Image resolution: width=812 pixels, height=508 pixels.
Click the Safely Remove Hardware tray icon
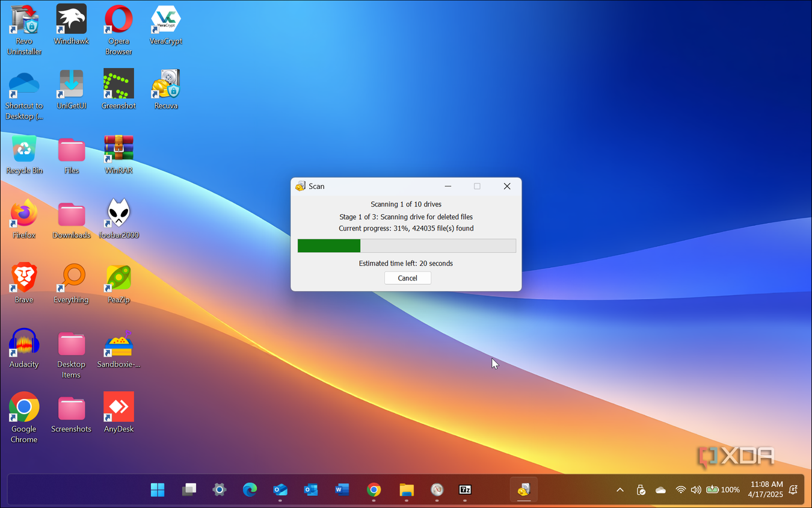(641, 490)
